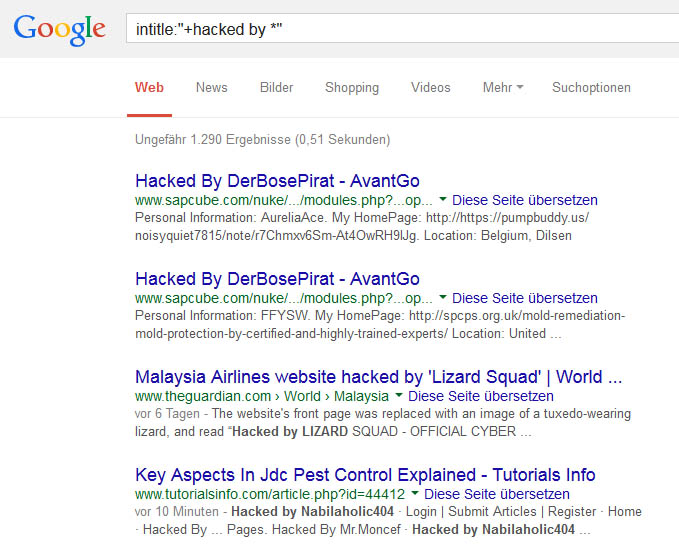Translate the Guardian result with Diese Seite übersetzen
The width and height of the screenshot is (679, 555).
point(482,396)
